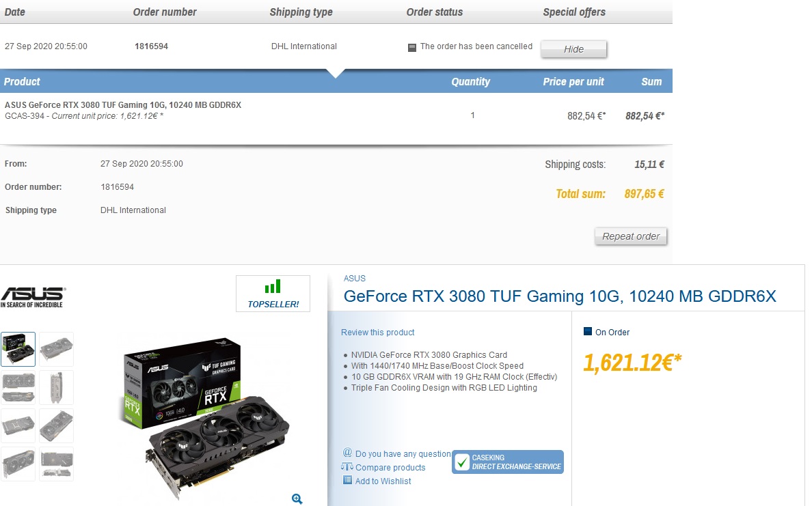Click the GCAS-394 current unit price line
812x506 pixels.
pyautogui.click(x=84, y=116)
